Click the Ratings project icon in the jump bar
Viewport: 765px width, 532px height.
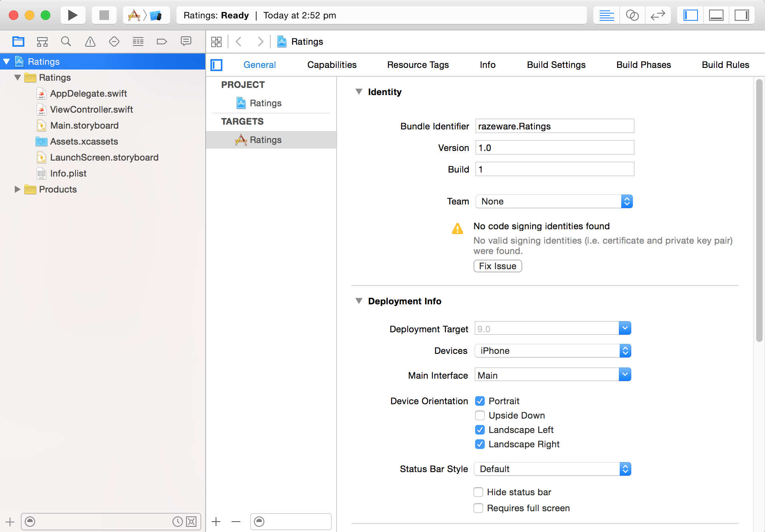pos(282,42)
